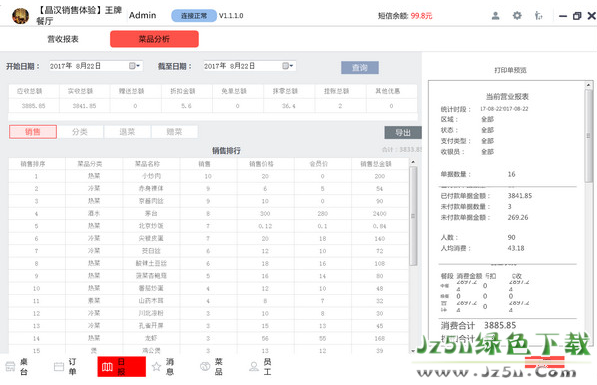This screenshot has height=385, width=597.
Task: Click the 订单 orders icon in bottom bar
Action: coord(59,366)
